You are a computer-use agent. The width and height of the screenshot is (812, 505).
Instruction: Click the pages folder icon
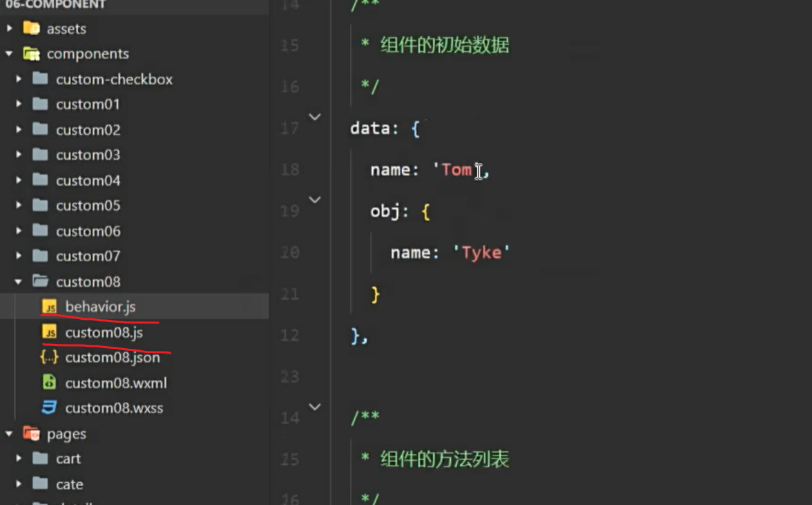point(31,434)
